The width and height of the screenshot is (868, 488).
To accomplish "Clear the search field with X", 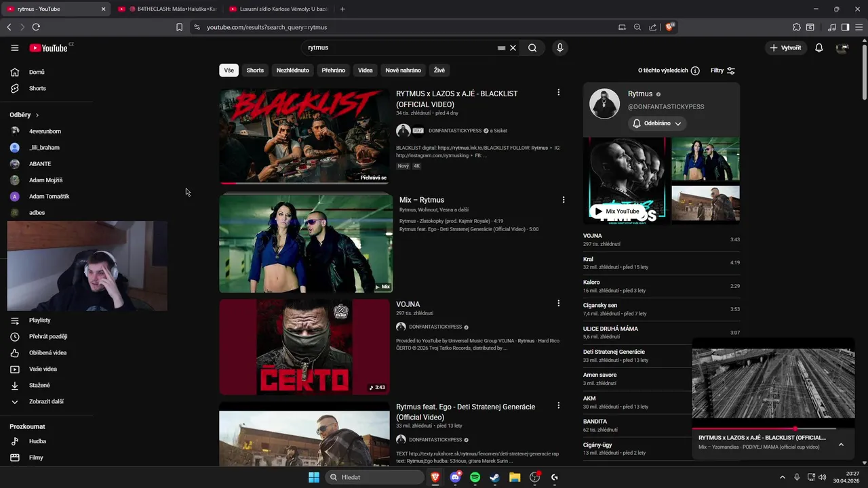I will coord(513,47).
